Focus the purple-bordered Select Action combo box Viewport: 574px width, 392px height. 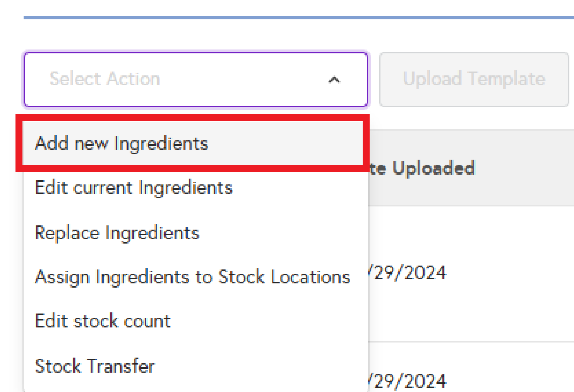pyautogui.click(x=195, y=80)
